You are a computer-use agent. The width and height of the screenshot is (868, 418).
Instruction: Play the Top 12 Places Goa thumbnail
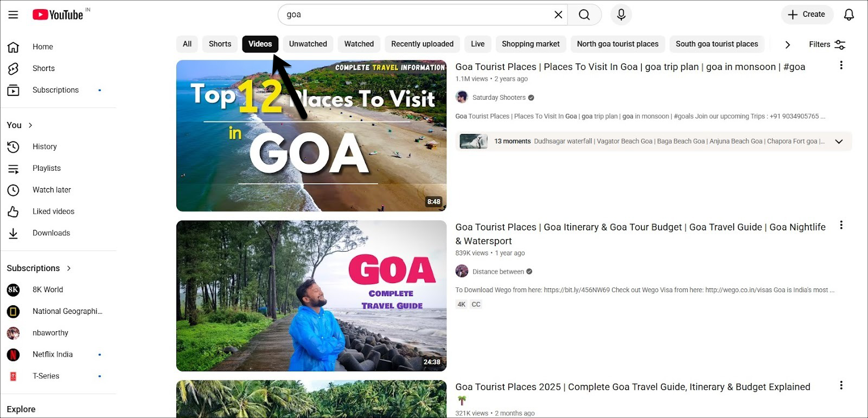click(x=311, y=136)
